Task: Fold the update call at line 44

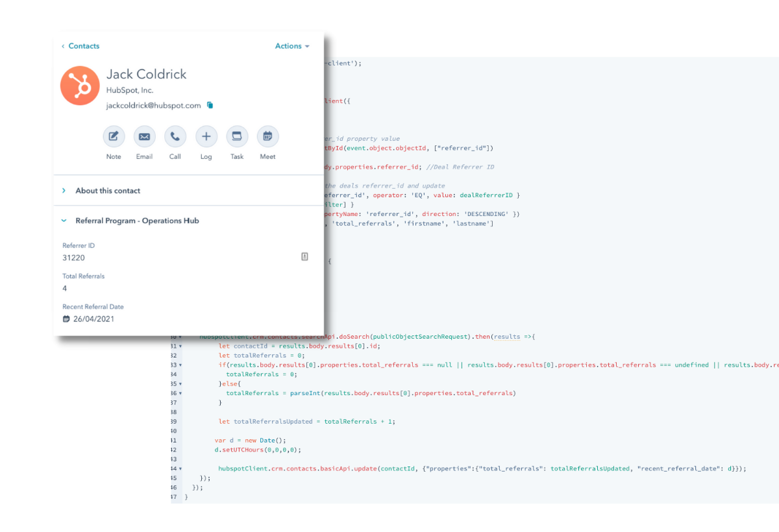Action: click(180, 468)
